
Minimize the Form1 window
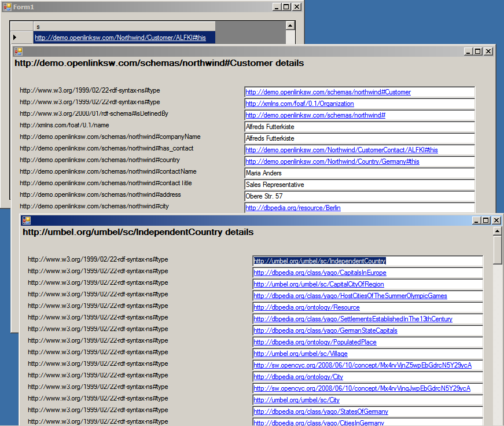pyautogui.click(x=276, y=6)
